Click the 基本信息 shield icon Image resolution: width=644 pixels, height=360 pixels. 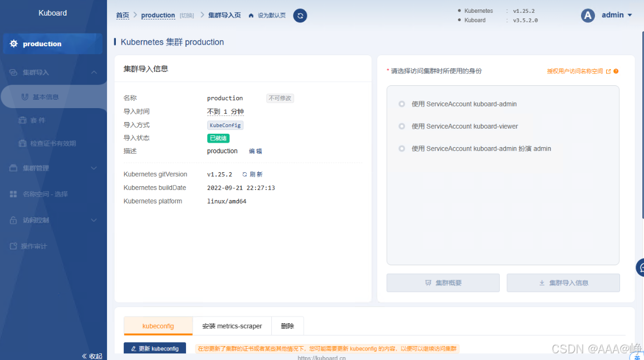tap(25, 97)
